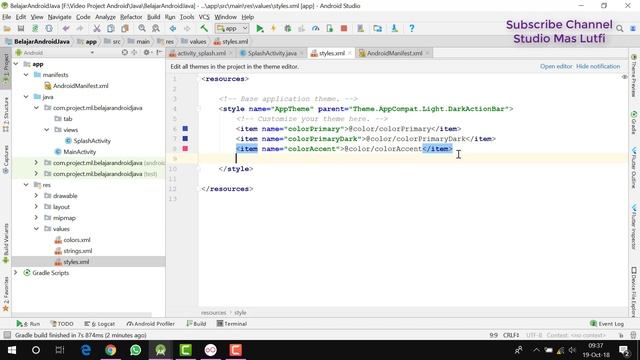Click the Attach debugger to process icon

pos(330,29)
